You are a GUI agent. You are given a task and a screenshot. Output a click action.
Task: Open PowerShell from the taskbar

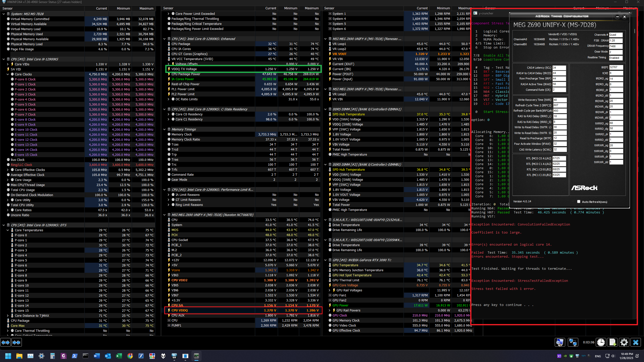tap(75, 356)
